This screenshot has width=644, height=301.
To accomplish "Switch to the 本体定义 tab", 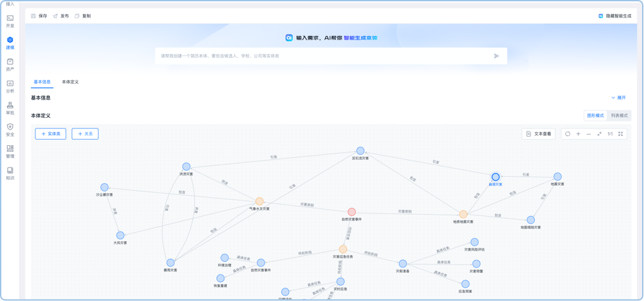I will click(x=70, y=82).
